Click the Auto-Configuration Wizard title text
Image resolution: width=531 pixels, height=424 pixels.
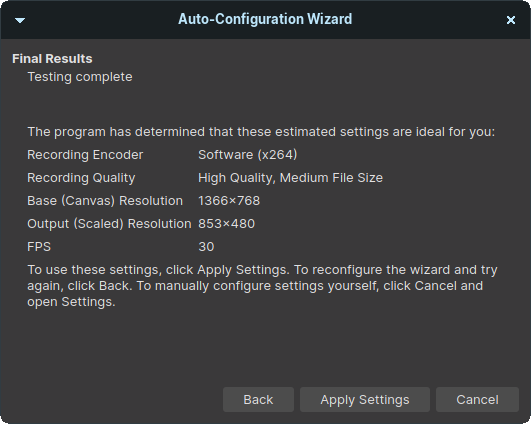265,19
